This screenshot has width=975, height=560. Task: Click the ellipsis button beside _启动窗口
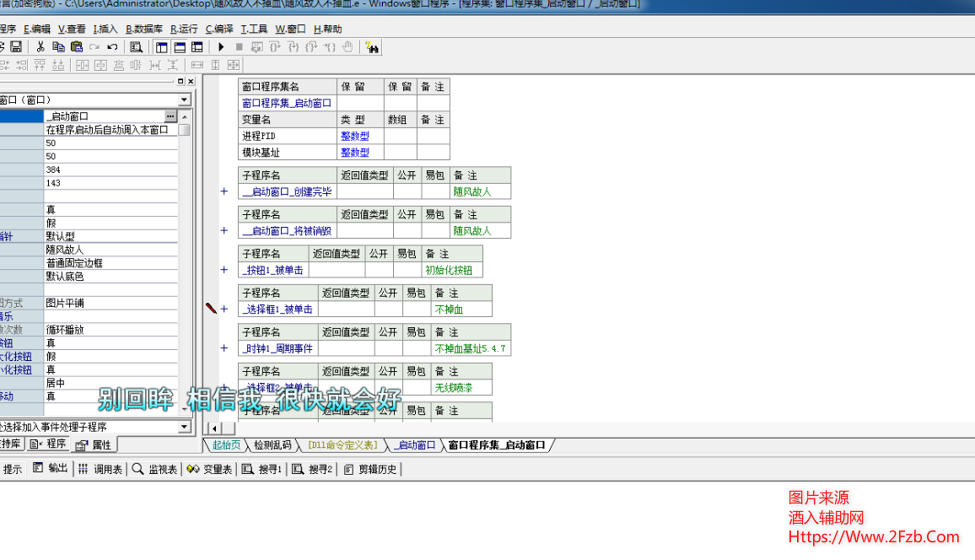point(170,116)
